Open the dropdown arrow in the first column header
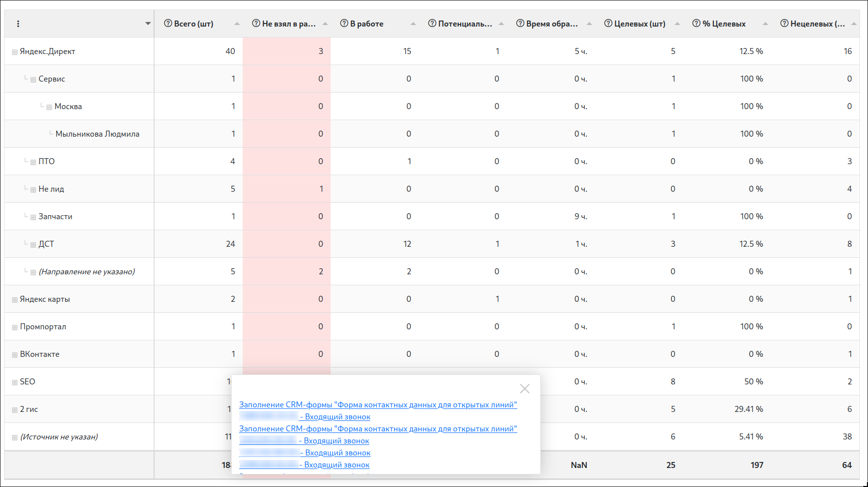Viewport: 868px width, 487px height. click(x=148, y=24)
